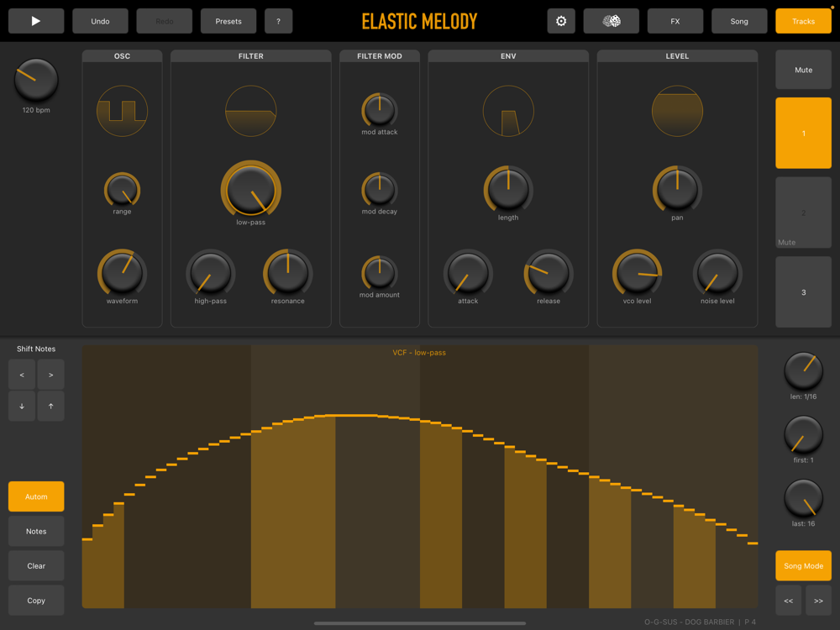Click the FILTER MOD section header
The height and width of the screenshot is (630, 840).
pos(380,55)
